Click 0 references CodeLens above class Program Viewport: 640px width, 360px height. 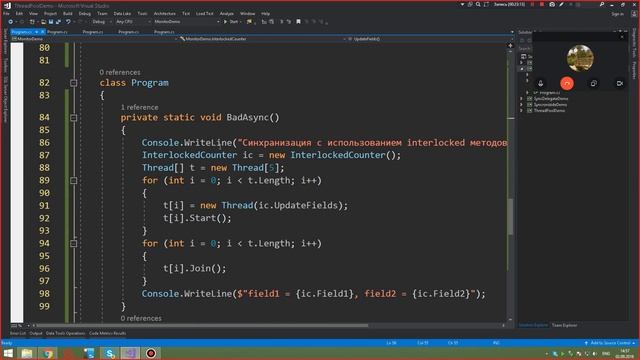[x=120, y=72]
